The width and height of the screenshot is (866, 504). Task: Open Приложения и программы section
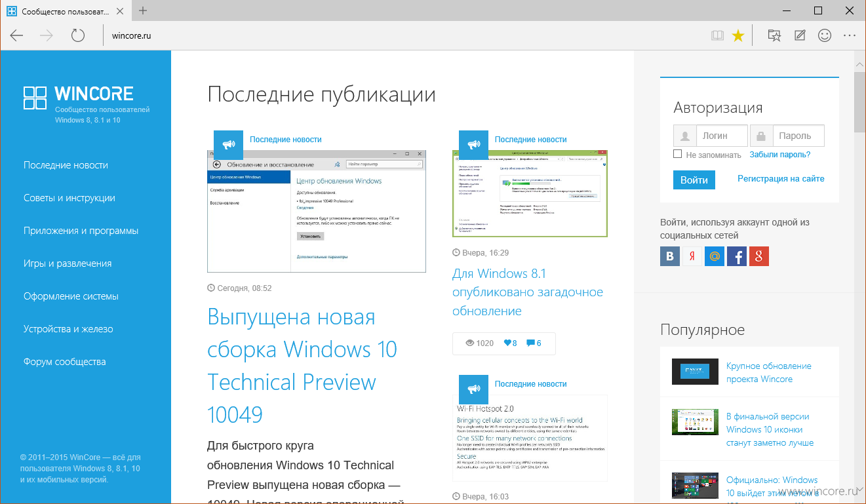click(81, 231)
